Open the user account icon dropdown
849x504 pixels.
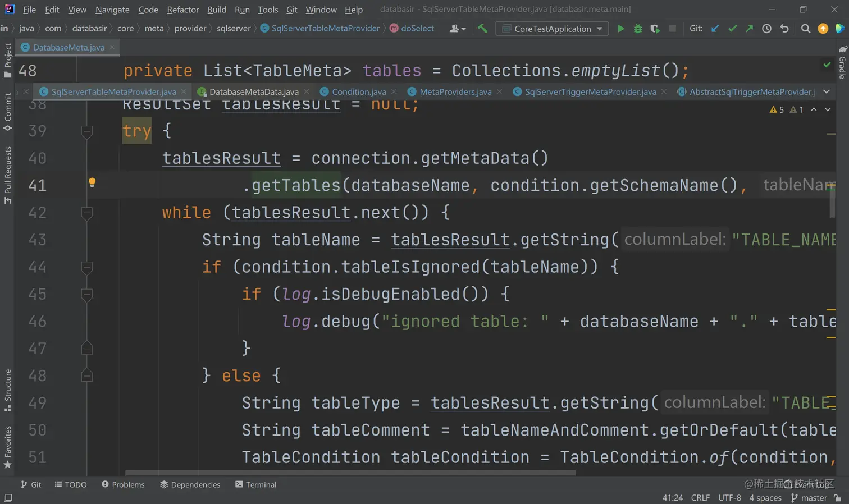click(458, 29)
